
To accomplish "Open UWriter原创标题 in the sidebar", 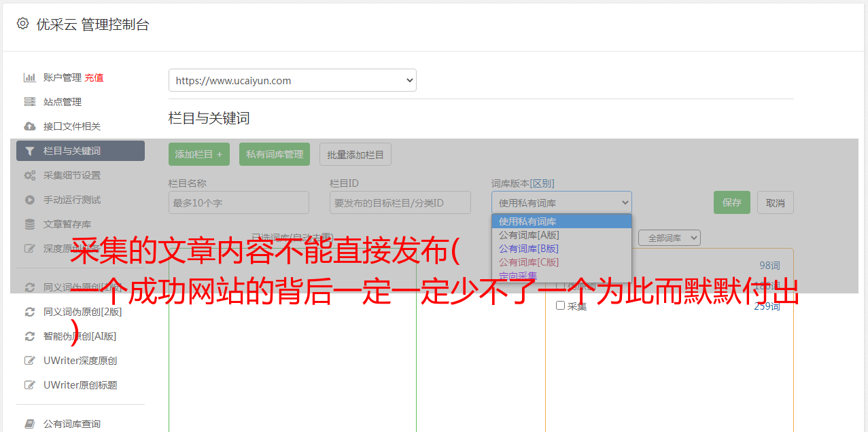I will [x=80, y=385].
